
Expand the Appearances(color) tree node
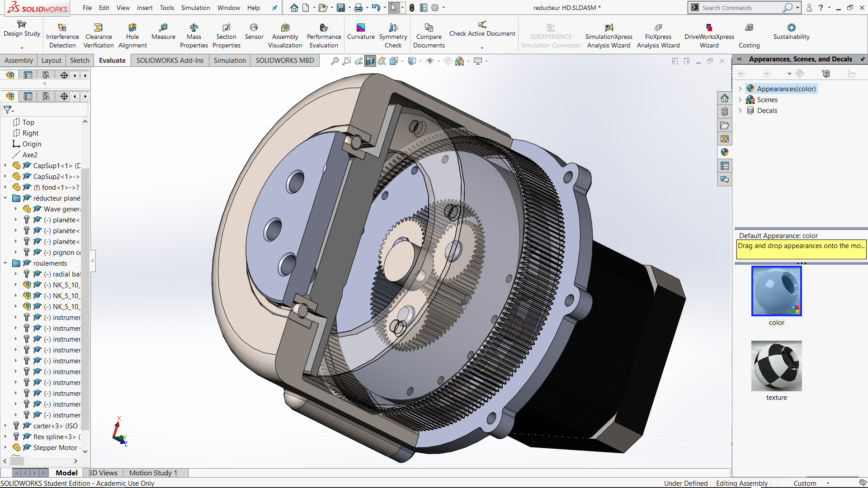pos(740,89)
